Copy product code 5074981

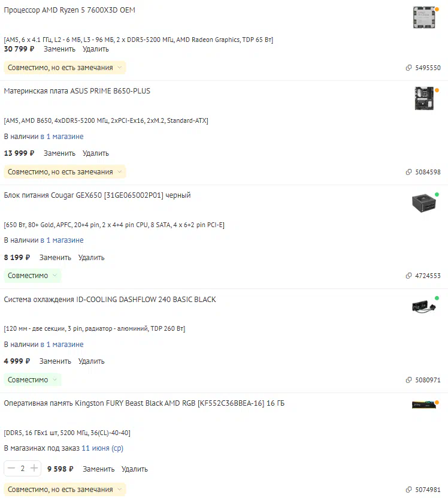point(423,490)
